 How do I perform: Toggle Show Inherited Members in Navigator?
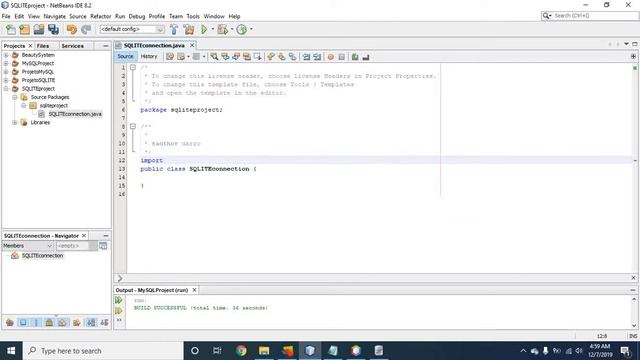pos(10,323)
